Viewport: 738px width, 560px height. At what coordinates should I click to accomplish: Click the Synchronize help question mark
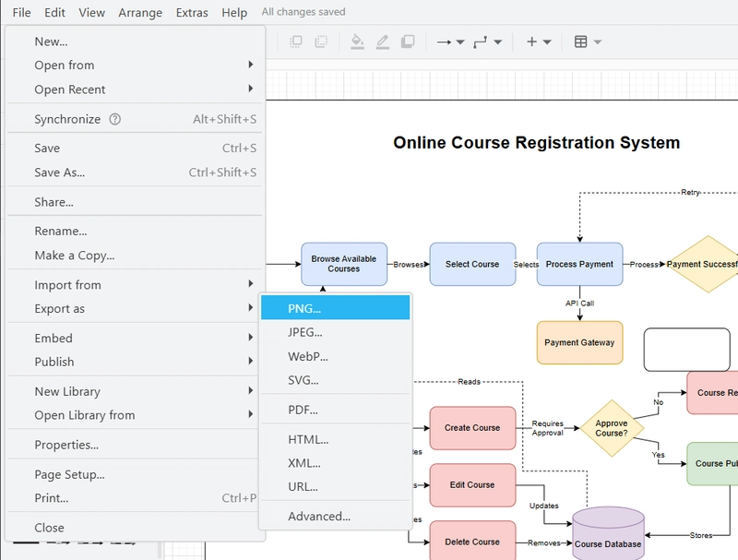114,119
